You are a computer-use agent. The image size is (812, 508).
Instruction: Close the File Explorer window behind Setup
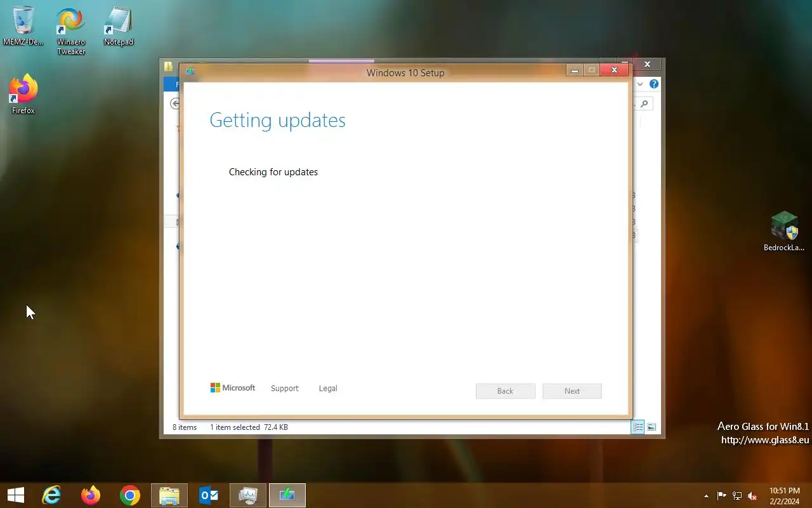point(647,64)
